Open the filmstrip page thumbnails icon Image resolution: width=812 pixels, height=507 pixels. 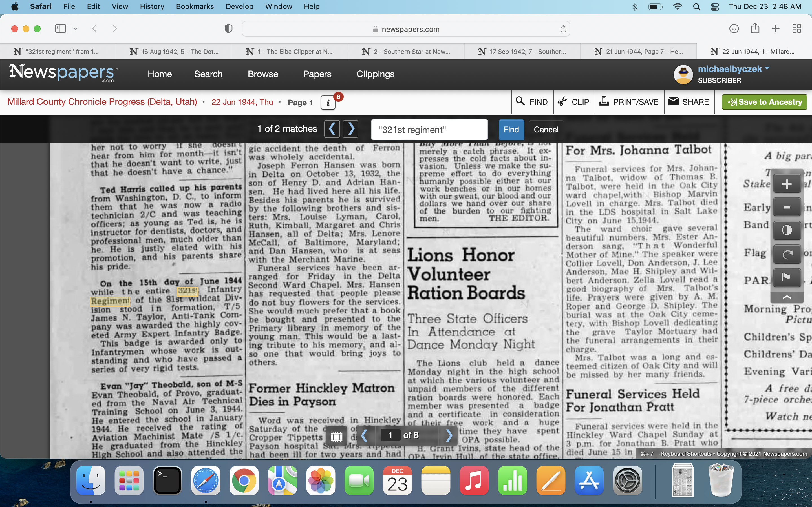click(x=336, y=435)
